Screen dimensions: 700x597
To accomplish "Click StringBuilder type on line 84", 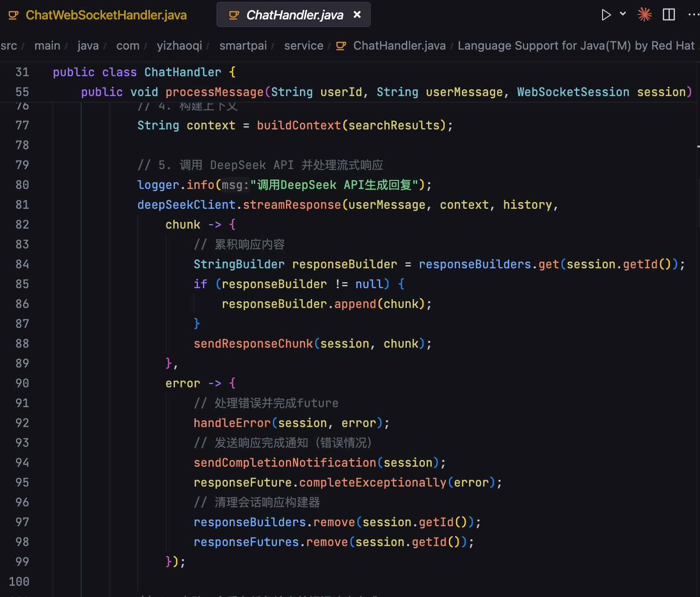I will (239, 264).
